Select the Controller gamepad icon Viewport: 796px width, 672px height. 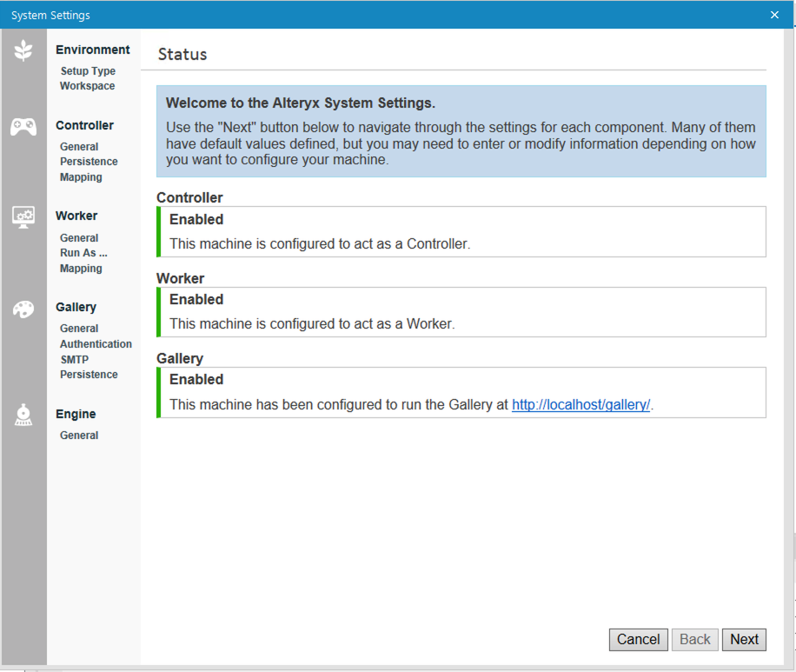[x=23, y=126]
